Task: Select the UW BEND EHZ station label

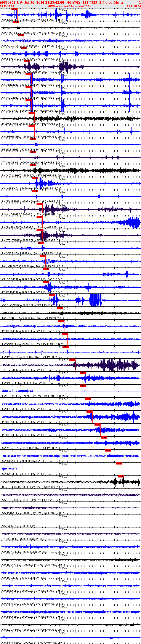Action: [33, 552]
